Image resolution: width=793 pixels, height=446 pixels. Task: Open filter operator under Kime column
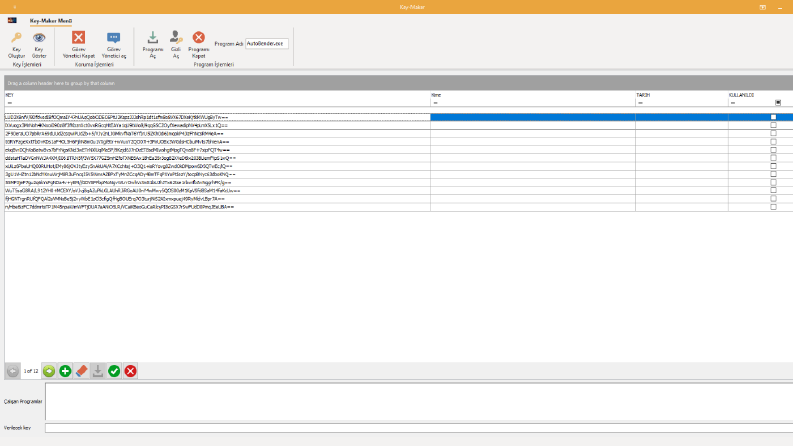[x=435, y=103]
